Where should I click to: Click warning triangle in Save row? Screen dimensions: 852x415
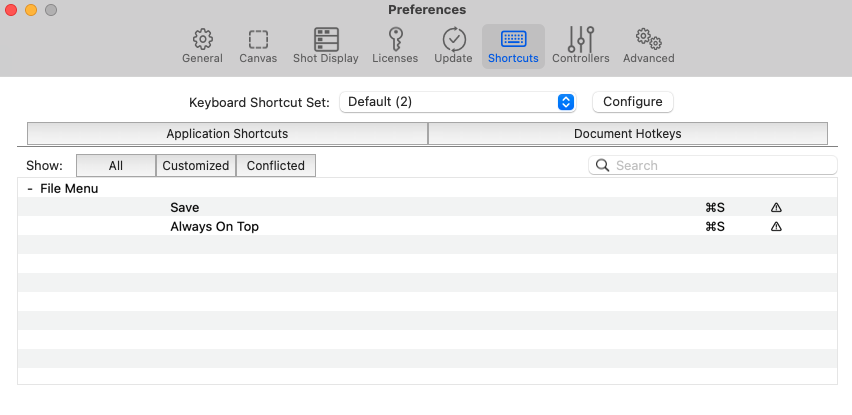(776, 208)
